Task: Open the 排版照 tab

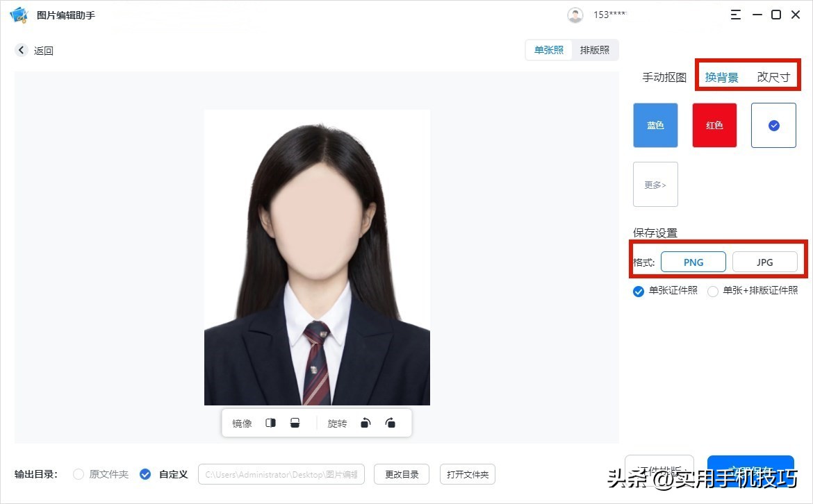Action: 595,49
